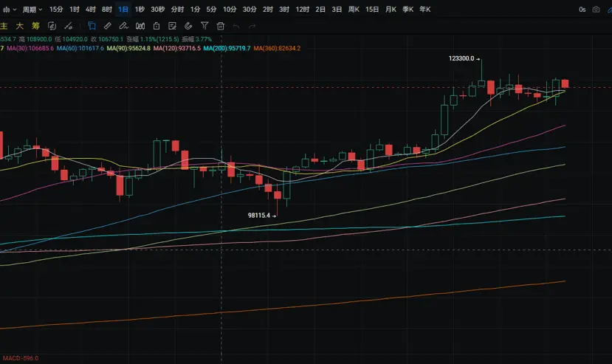The width and height of the screenshot is (612, 364).
Task: Click the funnel filter icon
Action: tap(204, 26)
